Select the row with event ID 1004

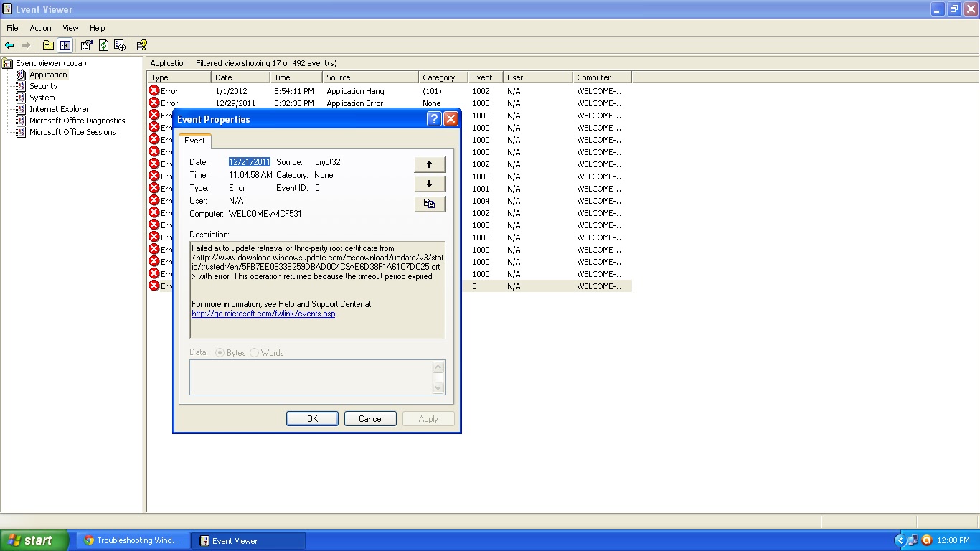pos(481,201)
